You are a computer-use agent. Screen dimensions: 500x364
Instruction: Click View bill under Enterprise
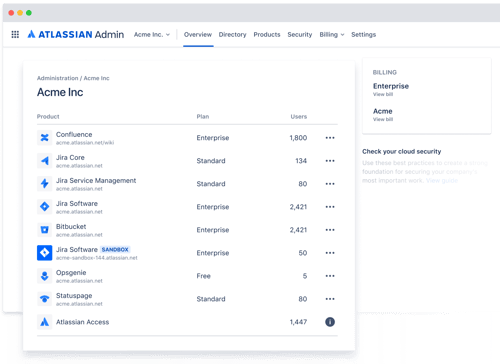383,94
